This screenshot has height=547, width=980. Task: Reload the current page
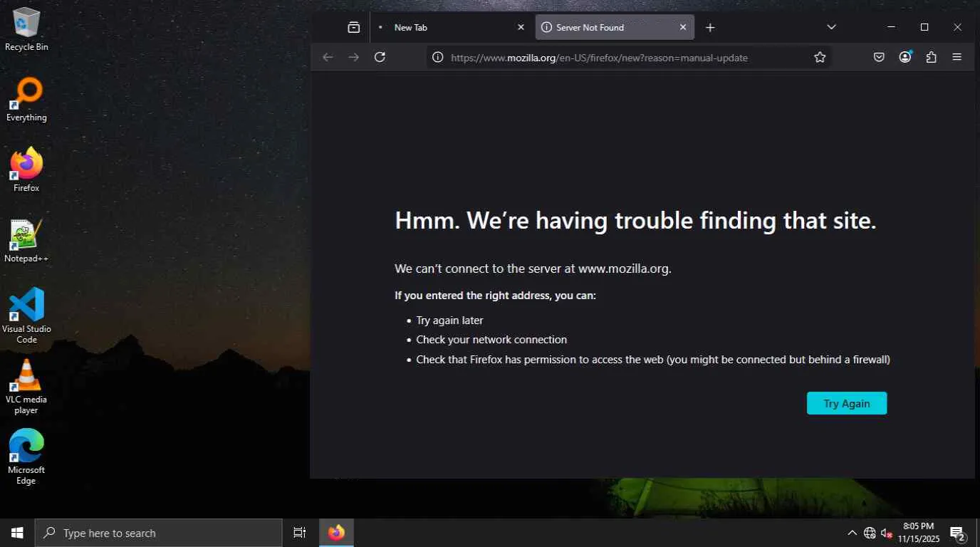pyautogui.click(x=380, y=57)
